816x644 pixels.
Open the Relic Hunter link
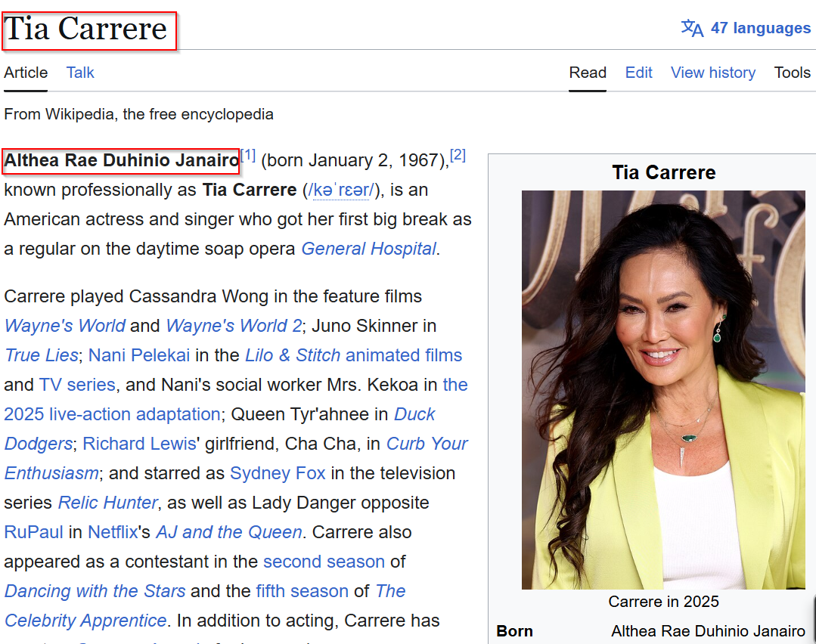(x=107, y=503)
